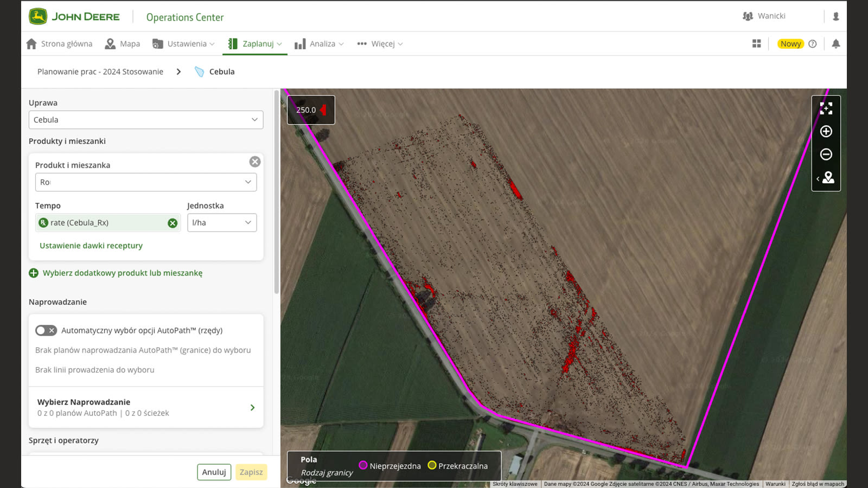Expand Wybierz Naprowadzanie options
868x488 pixels.
(252, 407)
